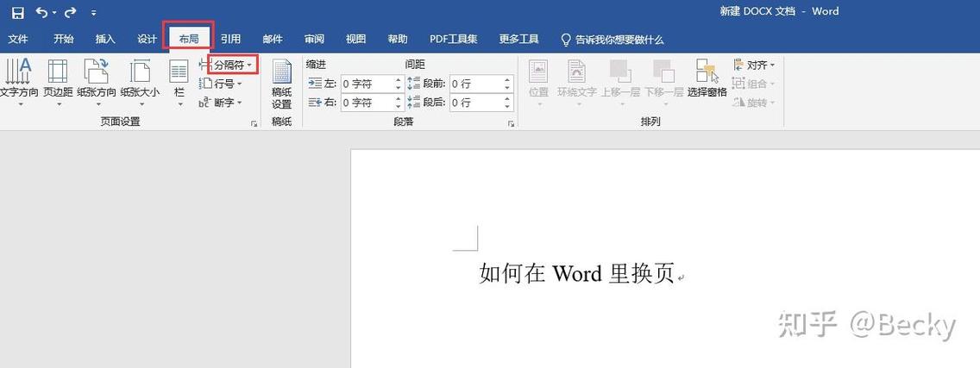This screenshot has height=368, width=980.
Task: Click the right indent 右 input field
Action: 368,103
